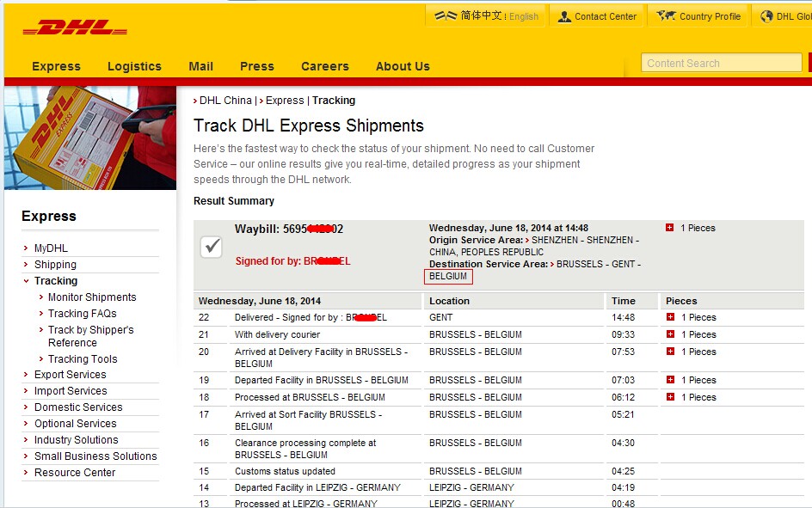Click 'Departed Facility in LEIPZIG - GERMANY' text
812x508 pixels.
(317, 487)
